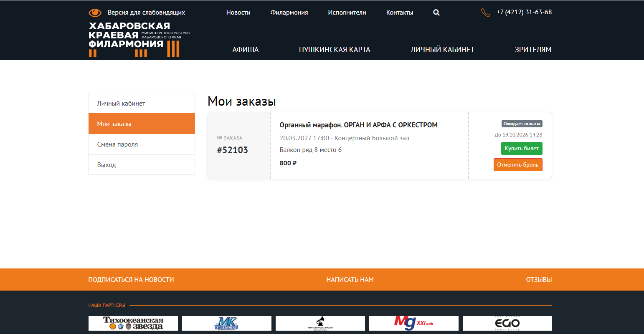Click the НАШИ ПАРТНЕРЫ footer label
This screenshot has width=644, height=334.
(106, 305)
